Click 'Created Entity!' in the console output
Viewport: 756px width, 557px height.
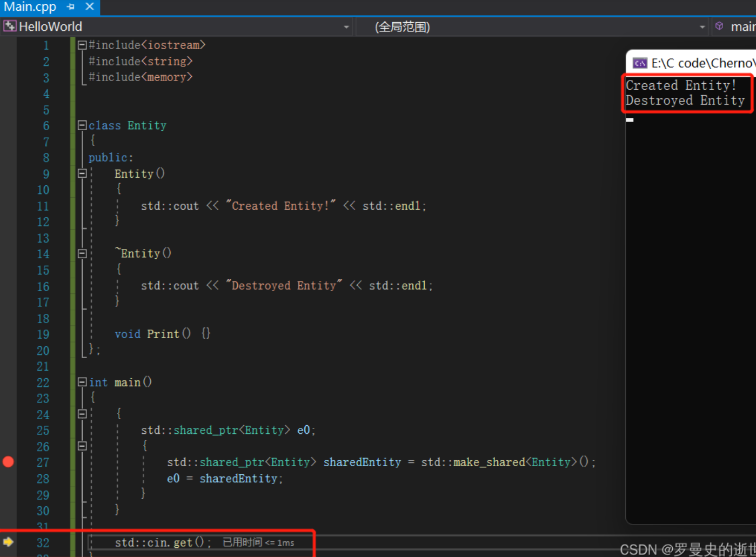[681, 85]
